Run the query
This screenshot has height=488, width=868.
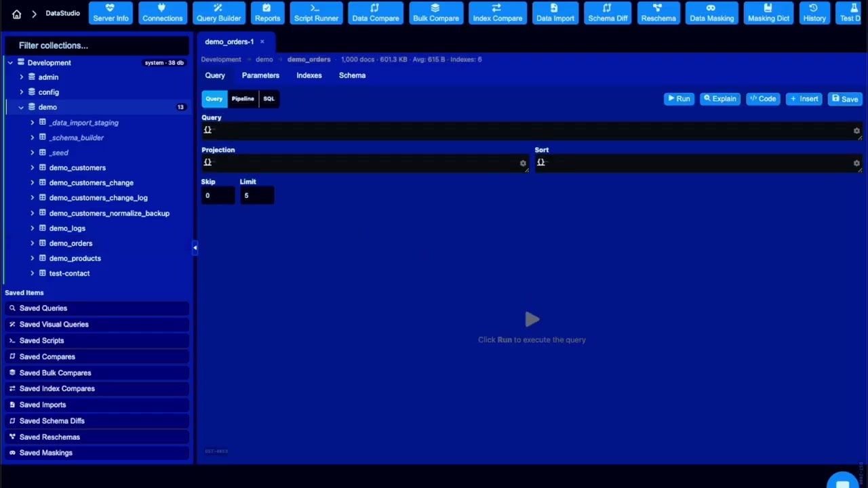click(679, 99)
